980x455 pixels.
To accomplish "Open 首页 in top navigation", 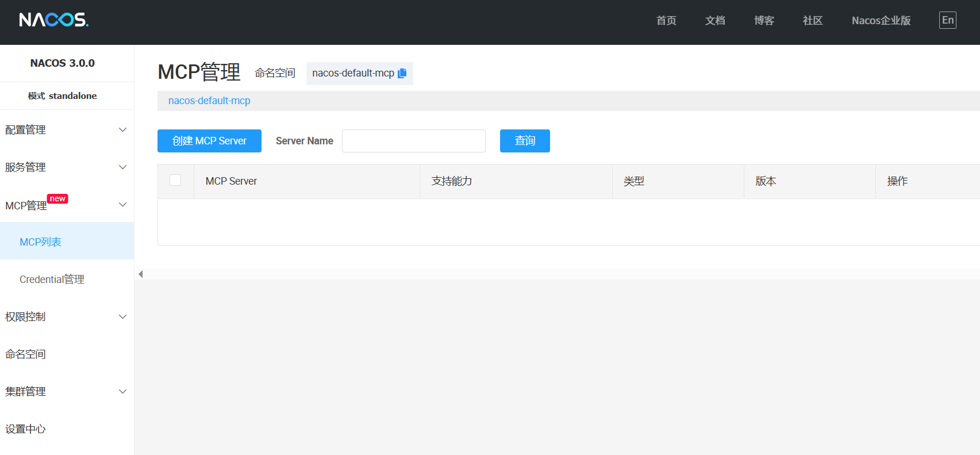I will [x=666, y=21].
